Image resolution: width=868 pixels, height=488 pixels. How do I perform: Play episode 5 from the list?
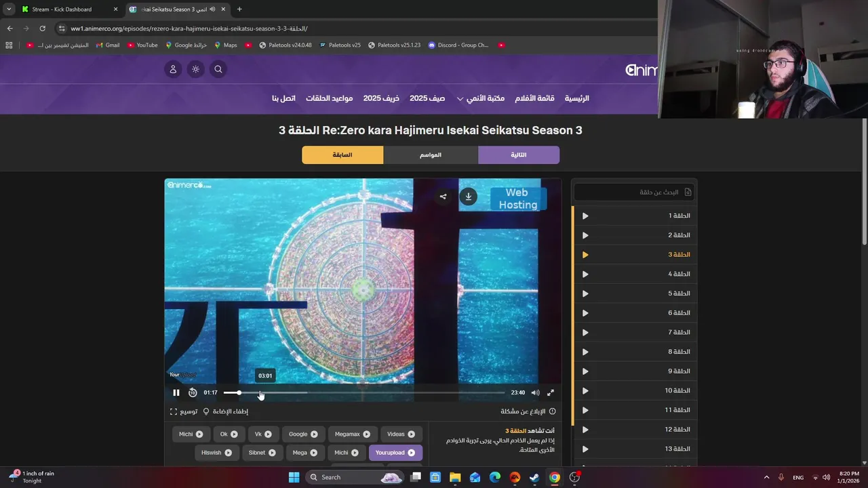pos(585,293)
